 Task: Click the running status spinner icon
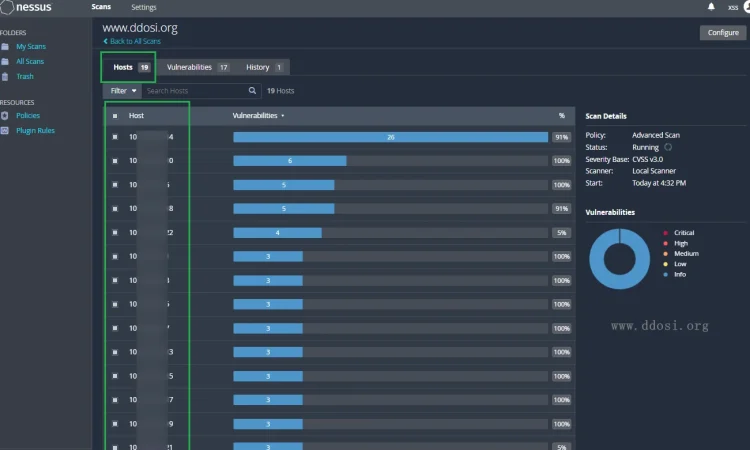[668, 147]
